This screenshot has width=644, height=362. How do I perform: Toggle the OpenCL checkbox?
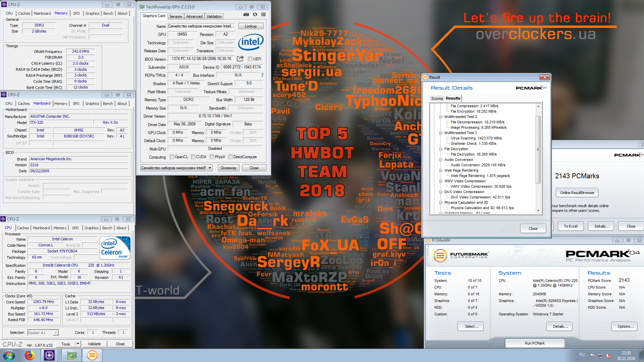pos(172,157)
